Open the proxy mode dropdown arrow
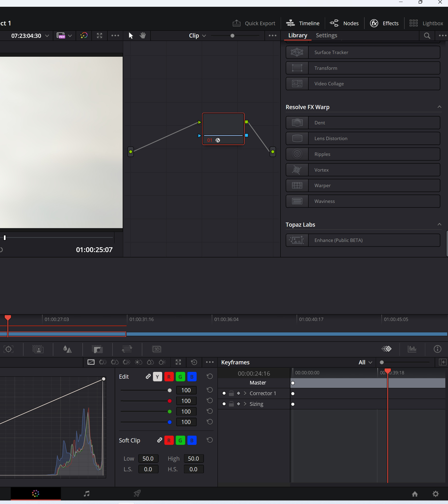Viewport: 448px width, 504px height. tap(70, 36)
